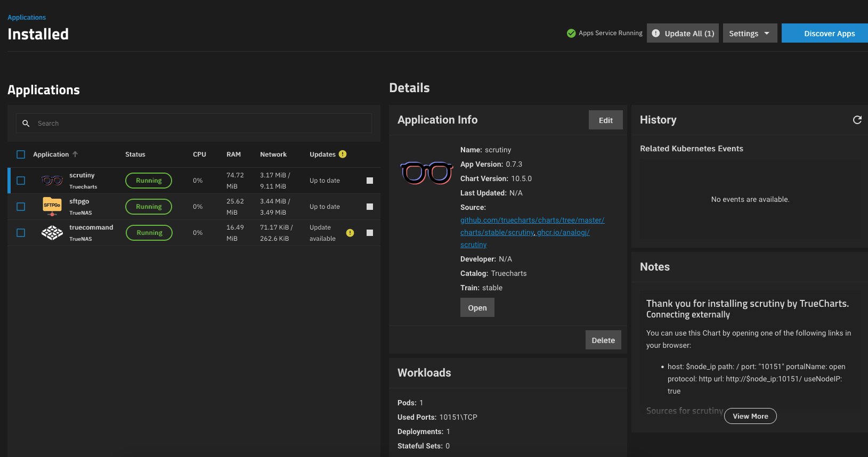Click the Running status badge for sftpgo
868x457 pixels.
[x=149, y=207]
